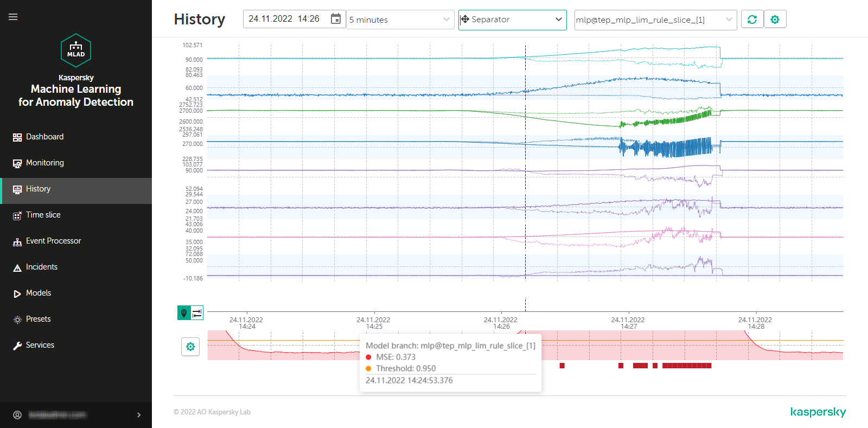This screenshot has height=428, width=868.
Task: Click the long red incident marker bar
Action: pos(686,366)
